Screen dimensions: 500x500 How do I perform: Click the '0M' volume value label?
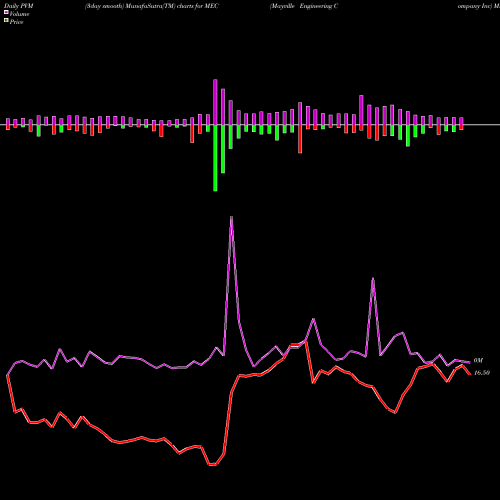pos(478,361)
